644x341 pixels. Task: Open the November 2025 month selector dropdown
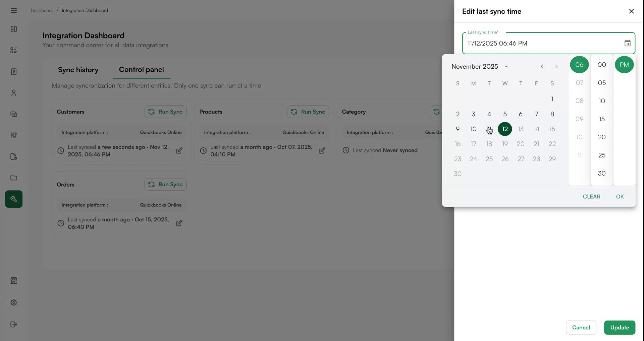pos(506,66)
